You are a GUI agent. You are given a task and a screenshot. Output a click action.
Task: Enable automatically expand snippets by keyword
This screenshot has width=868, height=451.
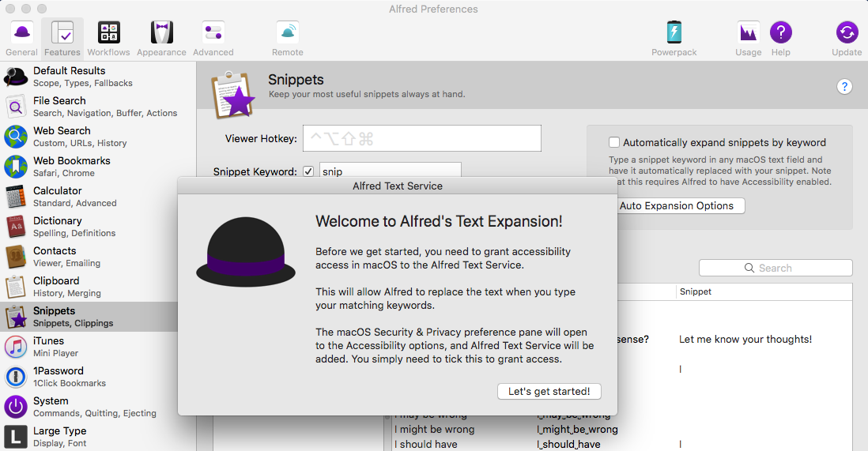614,142
